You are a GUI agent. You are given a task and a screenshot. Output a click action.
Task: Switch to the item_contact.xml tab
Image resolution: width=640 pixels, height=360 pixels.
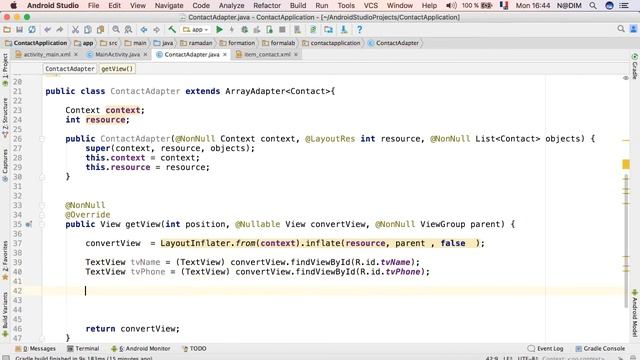click(x=267, y=54)
